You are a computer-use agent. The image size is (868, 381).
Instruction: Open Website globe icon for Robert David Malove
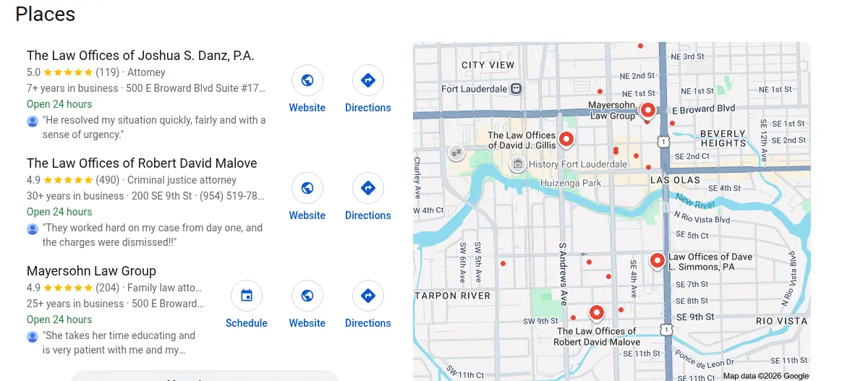[307, 188]
